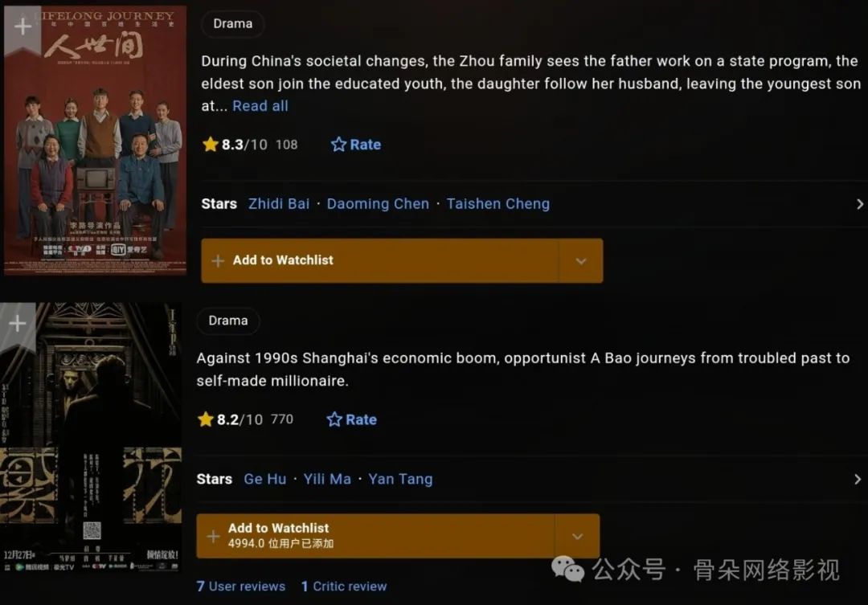Image resolution: width=868 pixels, height=605 pixels.
Task: Open the Lifelong Journey poster thumbnail
Action: [x=95, y=140]
